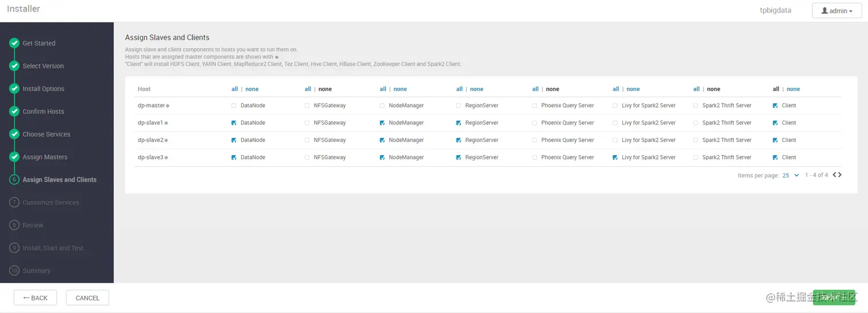Click the Confirm Hosts step checkmark icon

click(x=14, y=111)
